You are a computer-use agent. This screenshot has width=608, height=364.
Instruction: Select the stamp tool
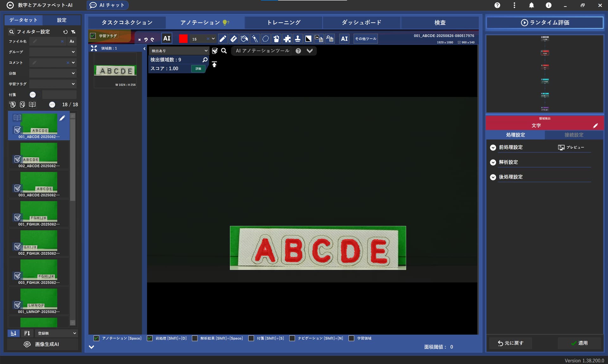click(298, 39)
